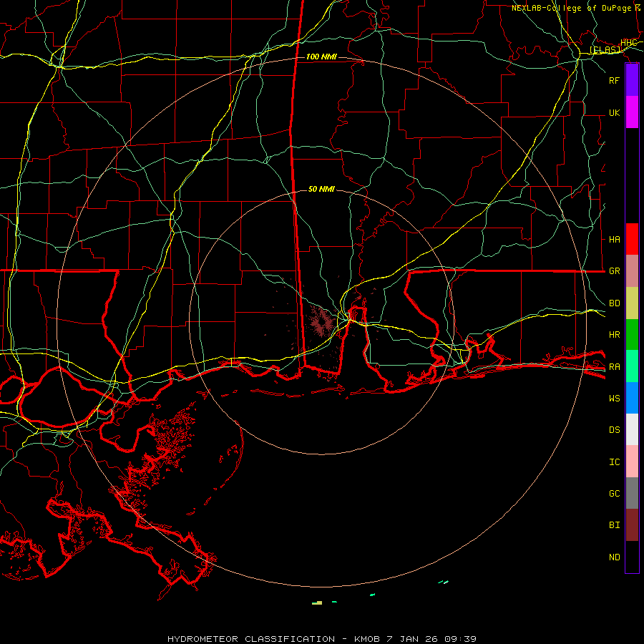644x644 pixels.
Task: Click the "HA" legend label
Action: point(614,240)
